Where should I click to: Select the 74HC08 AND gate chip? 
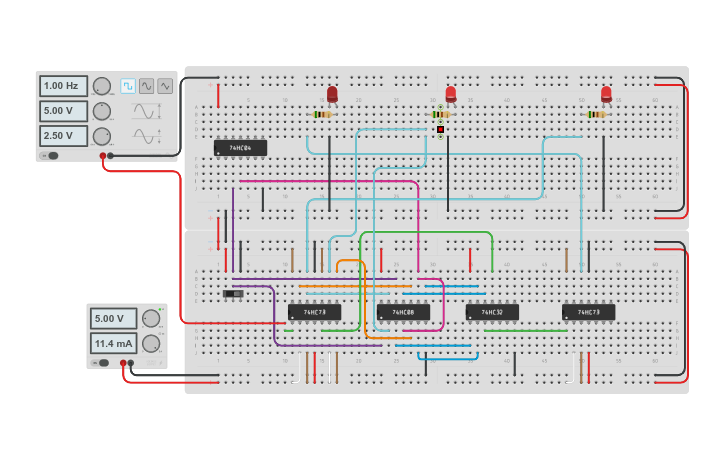(403, 312)
